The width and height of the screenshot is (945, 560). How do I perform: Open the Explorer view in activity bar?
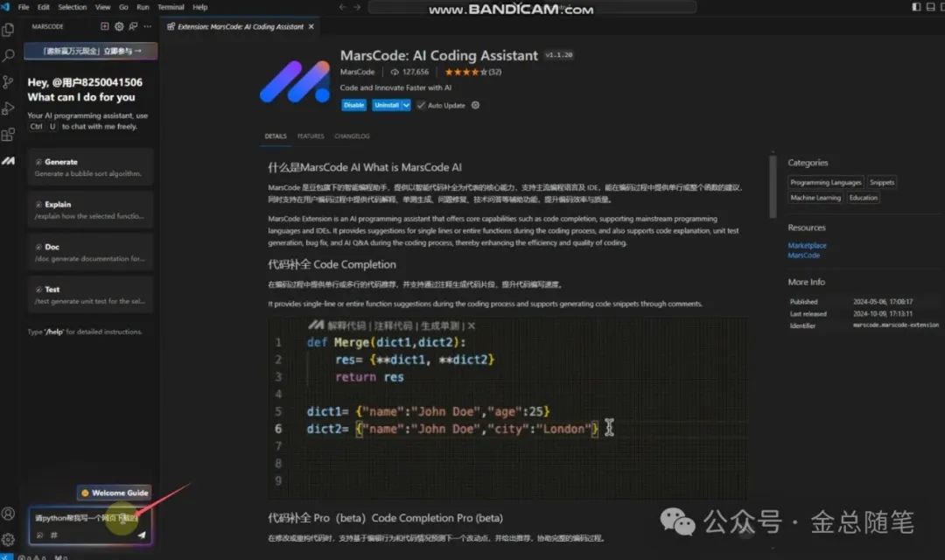(9, 29)
